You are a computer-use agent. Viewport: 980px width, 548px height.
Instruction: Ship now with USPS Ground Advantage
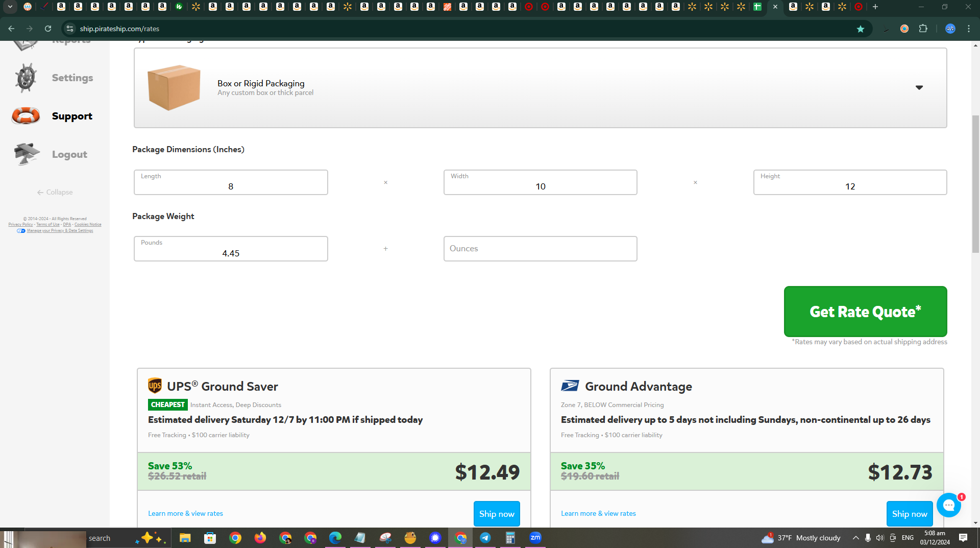(910, 514)
